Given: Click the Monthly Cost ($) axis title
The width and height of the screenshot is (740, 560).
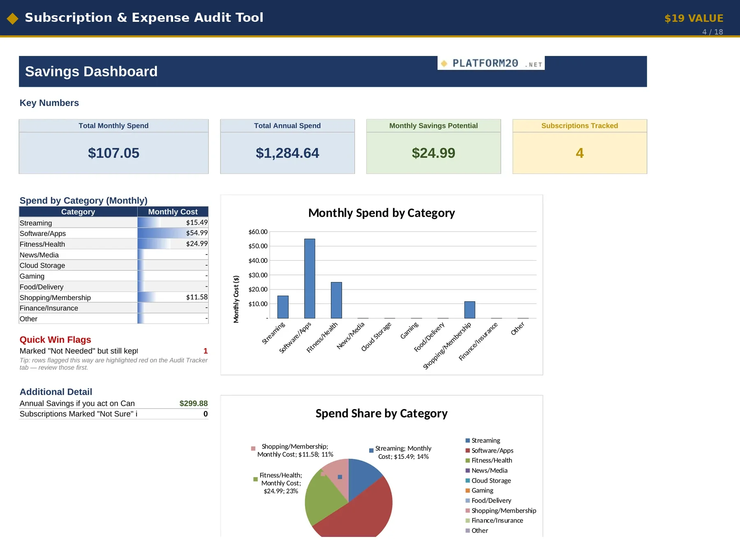Looking at the screenshot, I should click(x=236, y=299).
